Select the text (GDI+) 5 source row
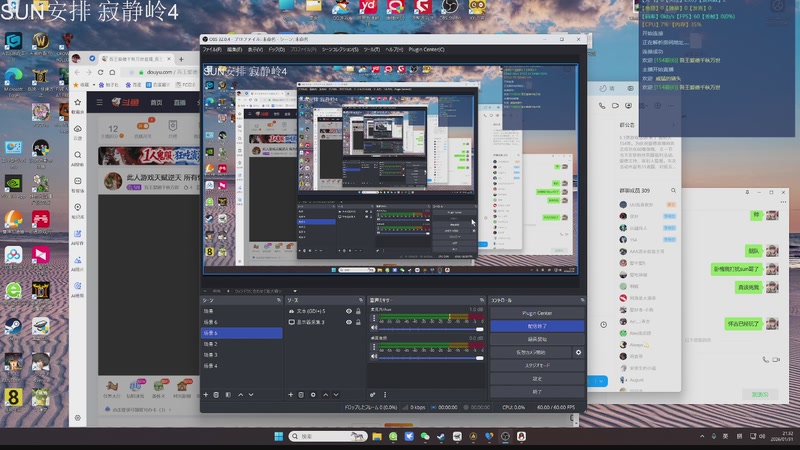The height and width of the screenshot is (450, 800). [x=325, y=311]
